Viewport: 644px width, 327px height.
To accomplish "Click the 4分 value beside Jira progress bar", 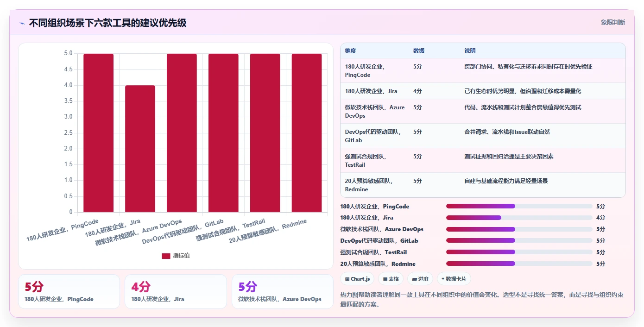I will click(600, 218).
